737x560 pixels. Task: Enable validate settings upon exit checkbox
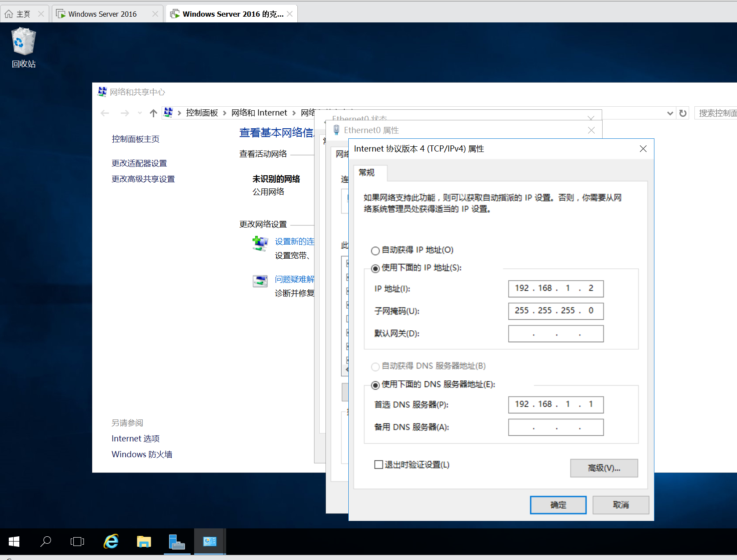click(379, 465)
